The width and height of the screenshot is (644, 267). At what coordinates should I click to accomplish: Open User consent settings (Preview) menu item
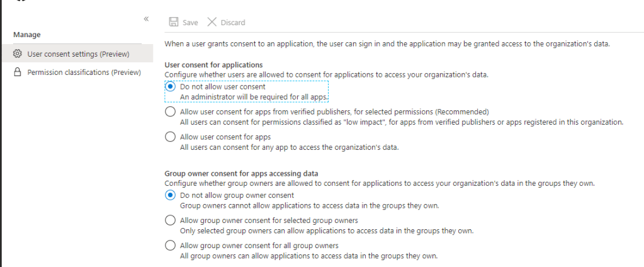click(x=78, y=54)
